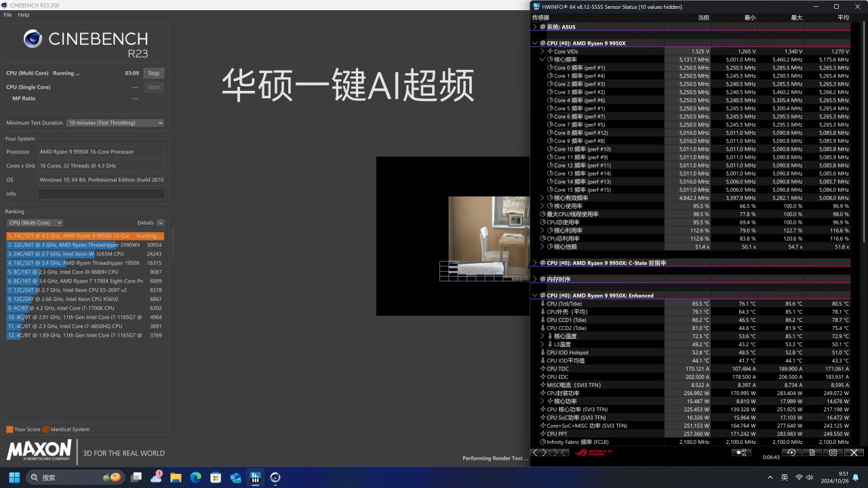868x488 pixels.
Task: Open HWiNFO sensor settings gear icon
Action: (833, 453)
